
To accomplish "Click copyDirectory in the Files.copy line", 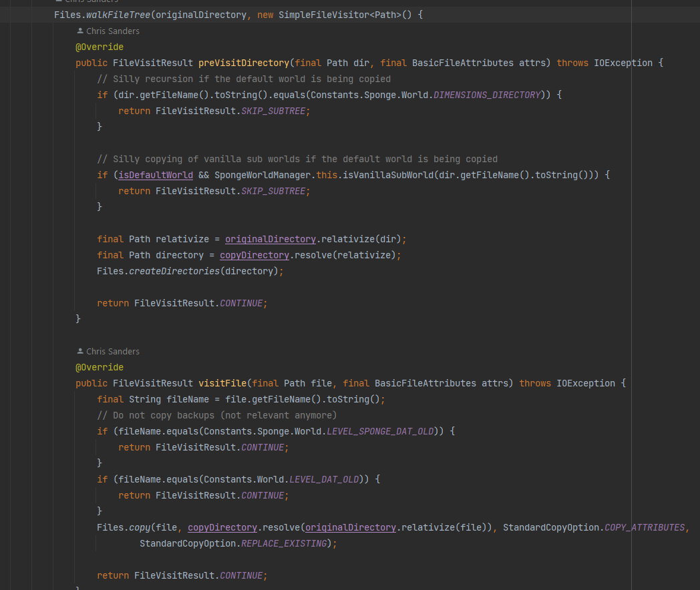I will tap(222, 527).
